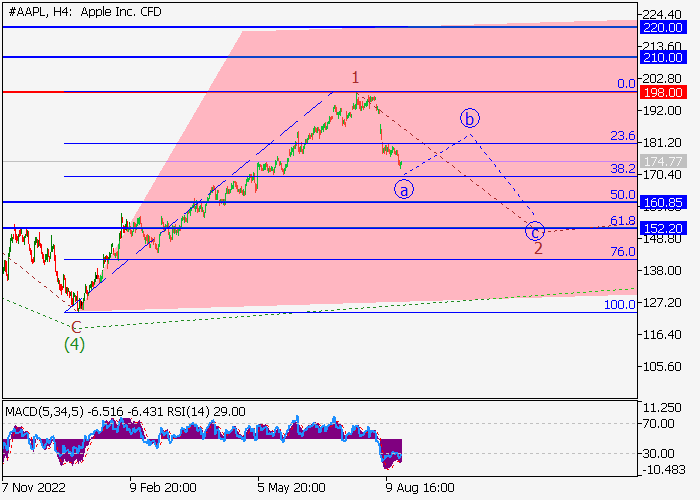
Task: Click the 192.00 price axis value
Action: click(x=662, y=111)
